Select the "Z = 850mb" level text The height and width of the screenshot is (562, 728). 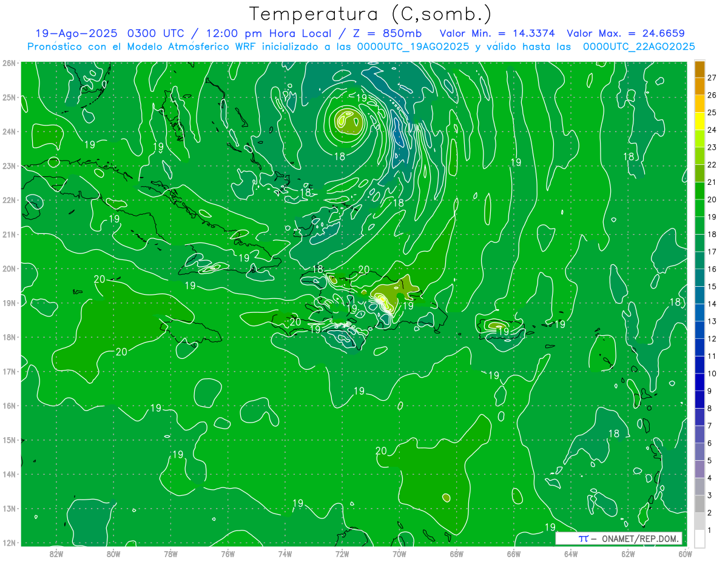point(388,33)
